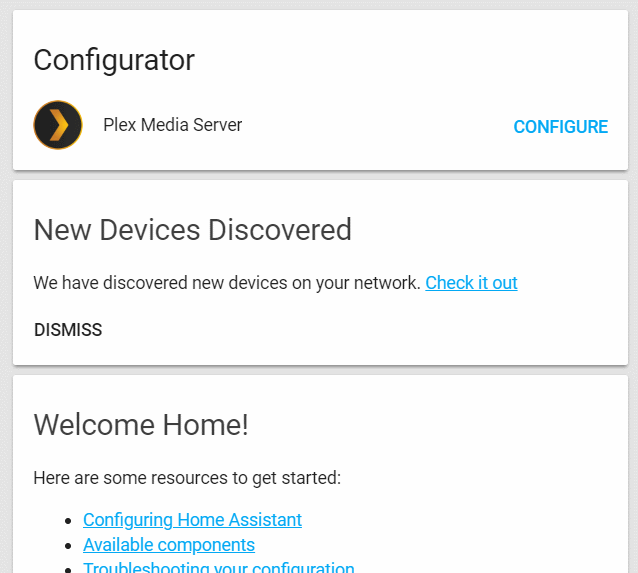Open the Configuring Home Assistant link
Viewport: 638px width, 573px height.
coord(192,520)
